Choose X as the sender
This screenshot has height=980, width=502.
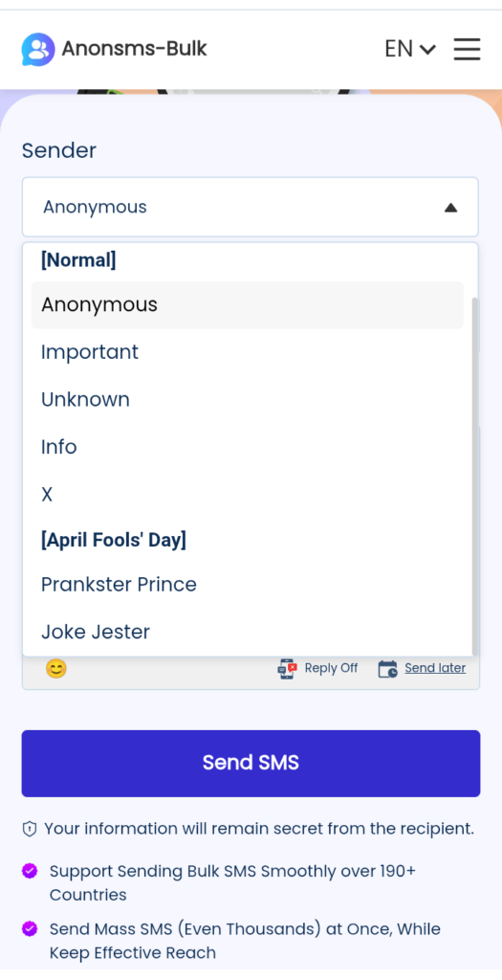pyautogui.click(x=248, y=495)
